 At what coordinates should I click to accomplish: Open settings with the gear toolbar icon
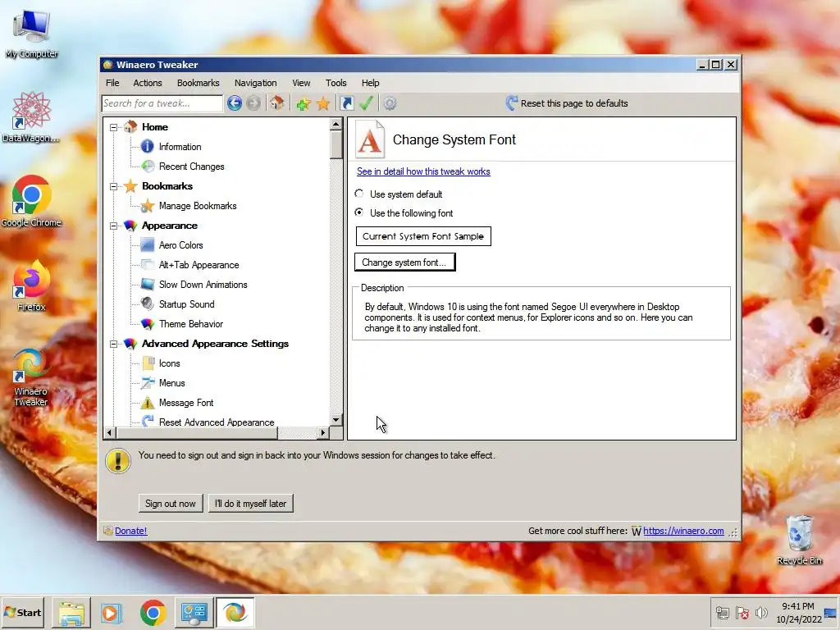[390, 103]
